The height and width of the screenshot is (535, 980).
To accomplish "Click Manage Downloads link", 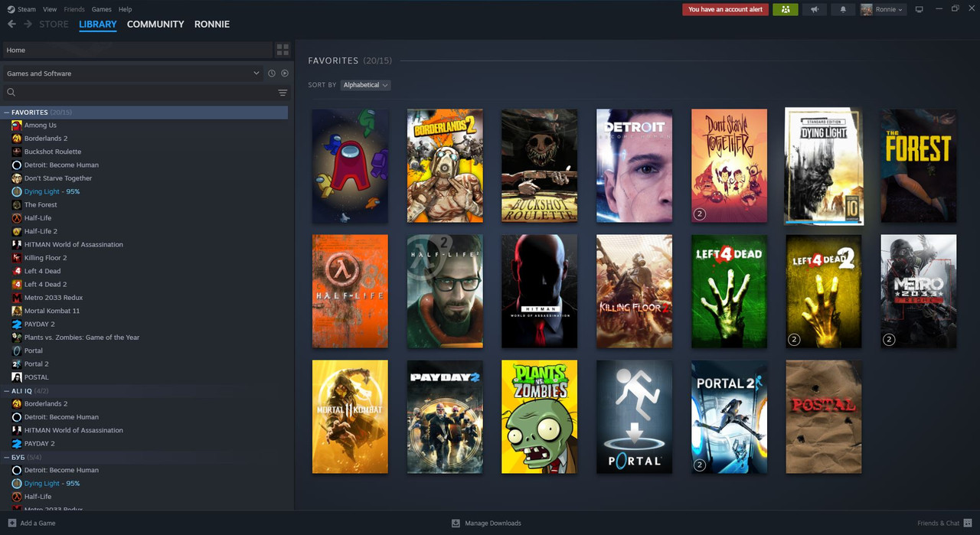I will tap(493, 523).
